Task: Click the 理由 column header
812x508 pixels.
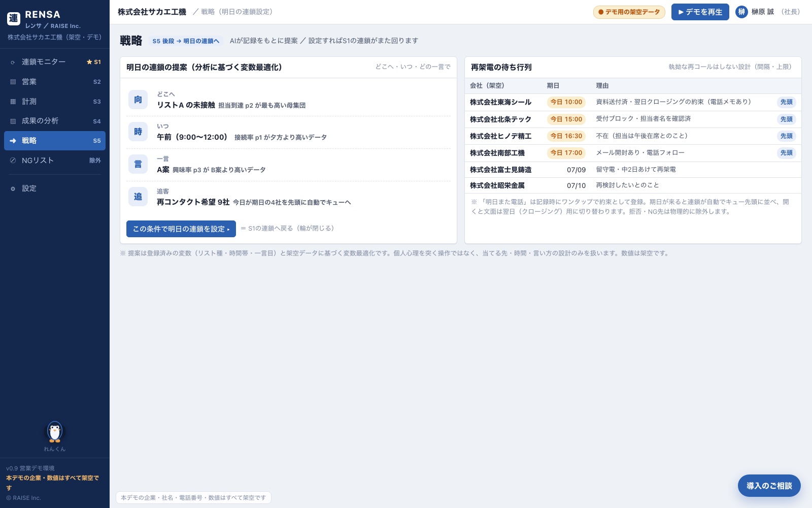Action: tap(602, 86)
